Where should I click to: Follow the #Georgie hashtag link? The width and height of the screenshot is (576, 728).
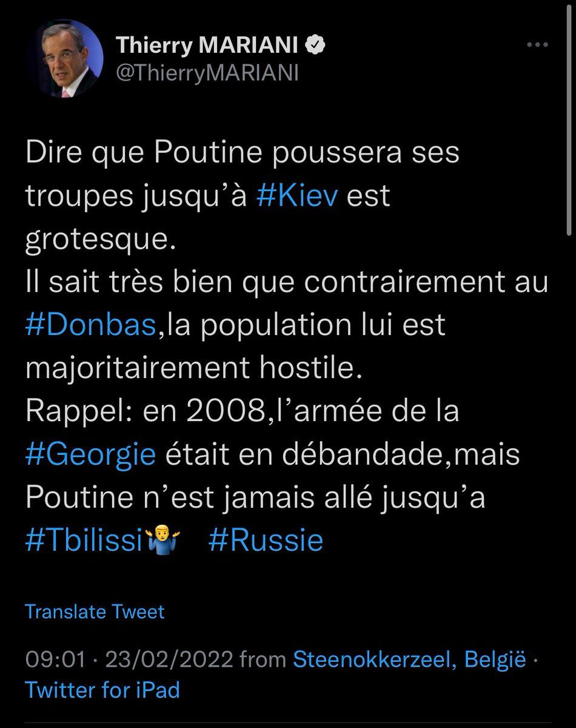click(91, 455)
